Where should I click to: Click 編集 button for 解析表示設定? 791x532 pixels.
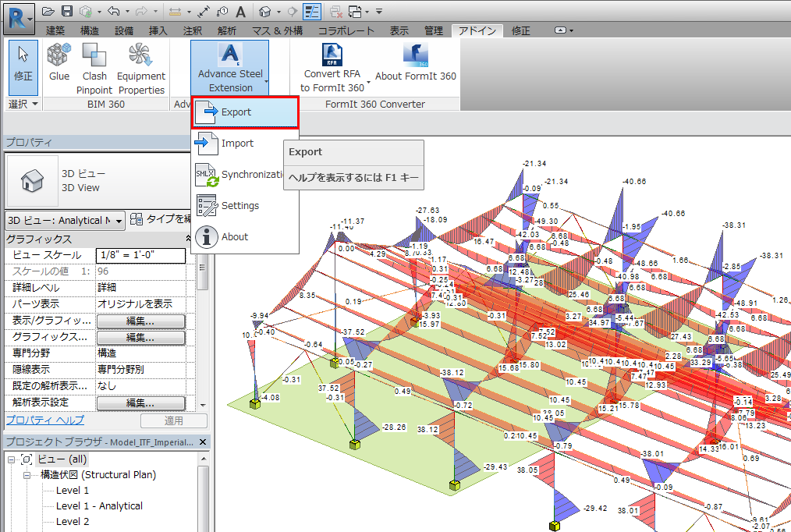click(x=140, y=403)
